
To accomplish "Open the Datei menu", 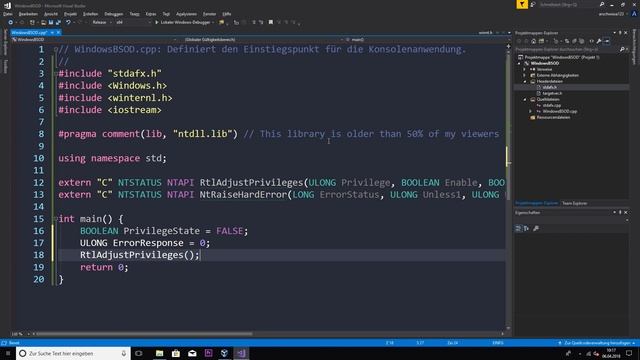I will 7,14.
